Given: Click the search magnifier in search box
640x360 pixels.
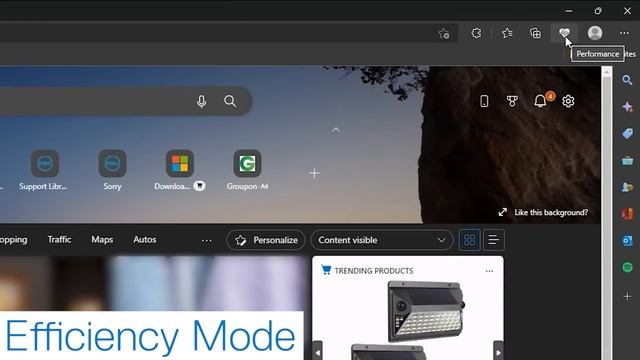Looking at the screenshot, I should (x=230, y=101).
